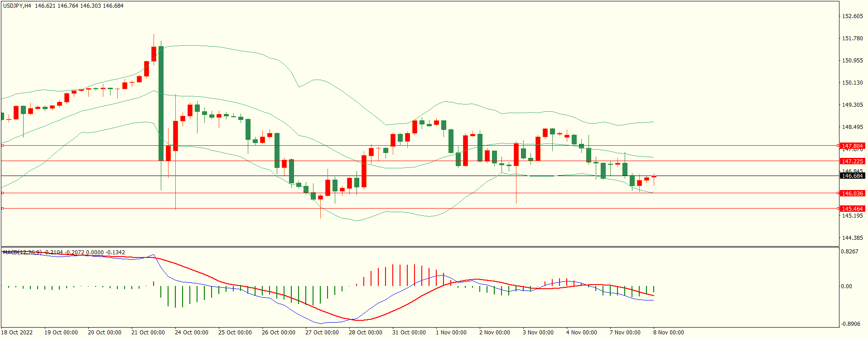Click the 24 Oct 00:00 date label
The image size is (868, 338).
coord(191,333)
